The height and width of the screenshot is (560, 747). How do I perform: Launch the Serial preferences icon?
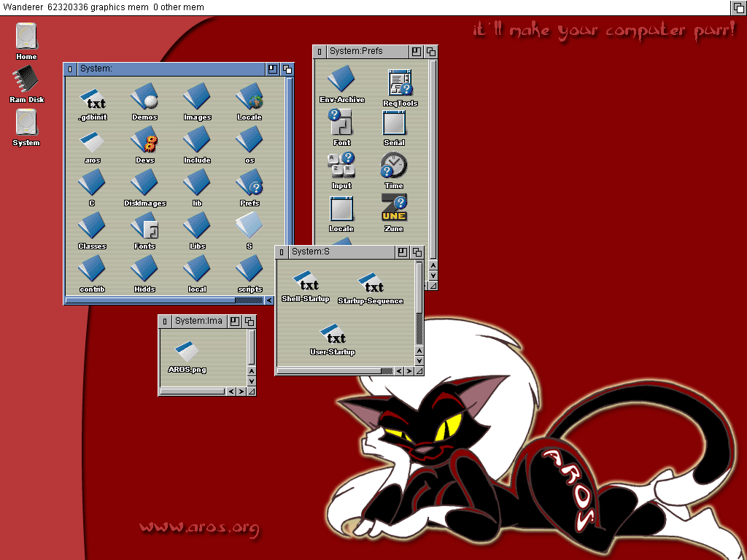pos(394,122)
